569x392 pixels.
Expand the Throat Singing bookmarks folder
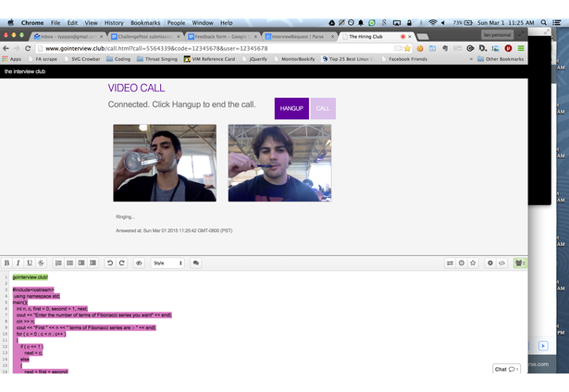[x=157, y=59]
